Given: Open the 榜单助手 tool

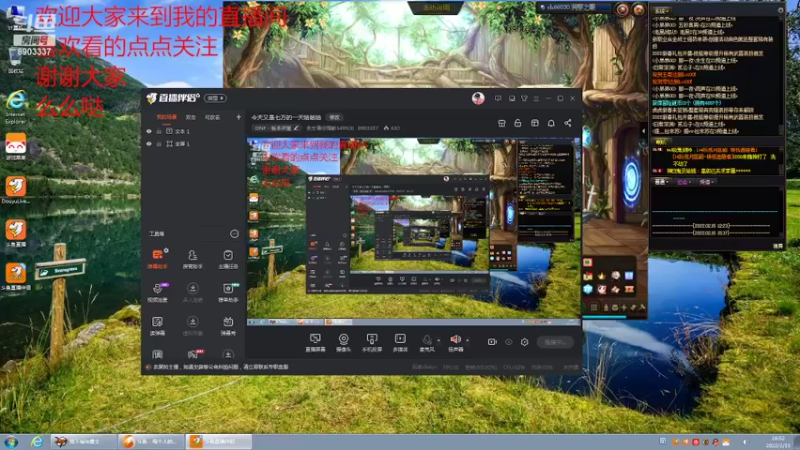Looking at the screenshot, I should [228, 292].
